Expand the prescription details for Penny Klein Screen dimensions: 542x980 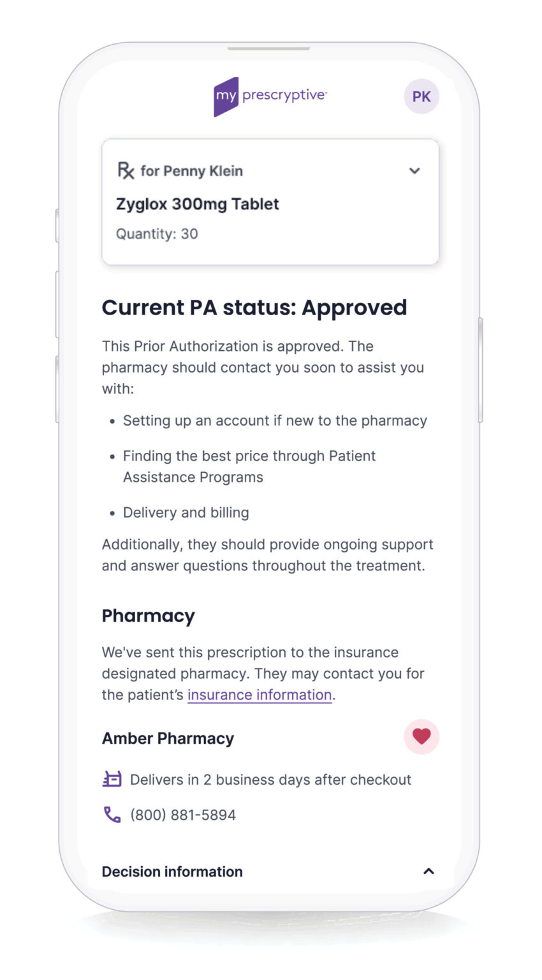coord(414,170)
